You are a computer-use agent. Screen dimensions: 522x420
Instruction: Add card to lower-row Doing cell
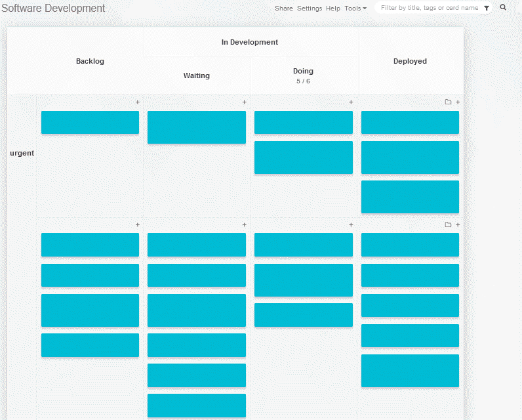(351, 225)
